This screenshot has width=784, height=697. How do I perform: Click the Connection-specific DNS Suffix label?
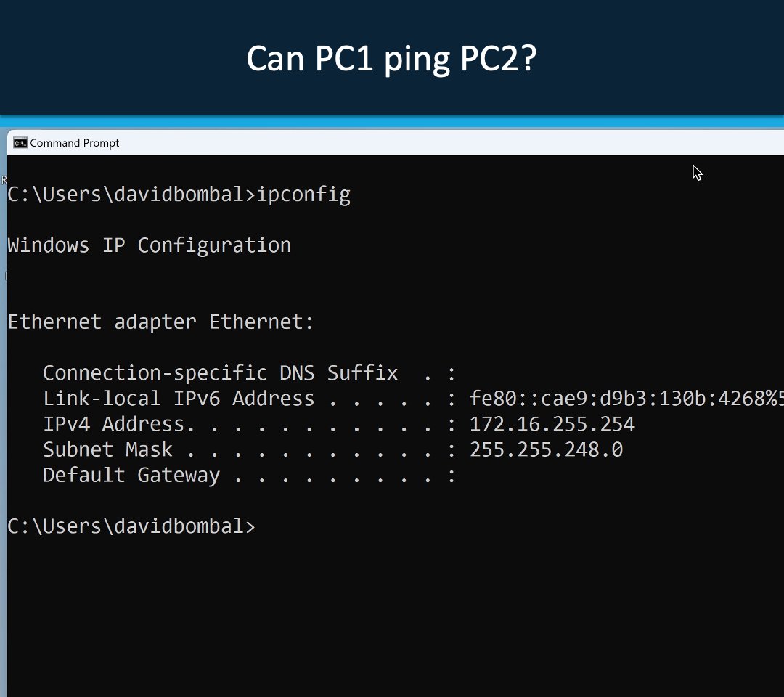tap(220, 373)
